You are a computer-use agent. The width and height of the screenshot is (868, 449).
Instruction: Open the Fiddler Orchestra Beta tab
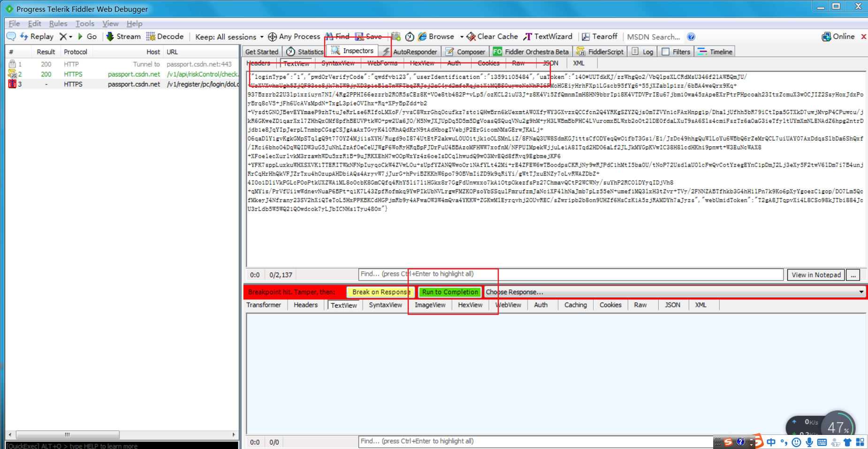pyautogui.click(x=531, y=52)
